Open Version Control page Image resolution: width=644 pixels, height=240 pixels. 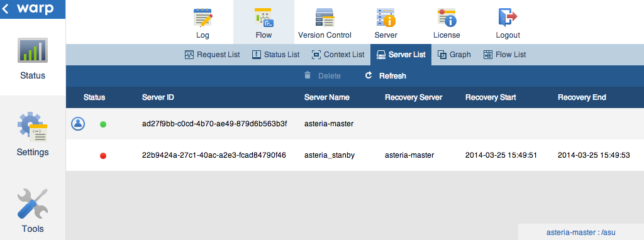(x=325, y=23)
